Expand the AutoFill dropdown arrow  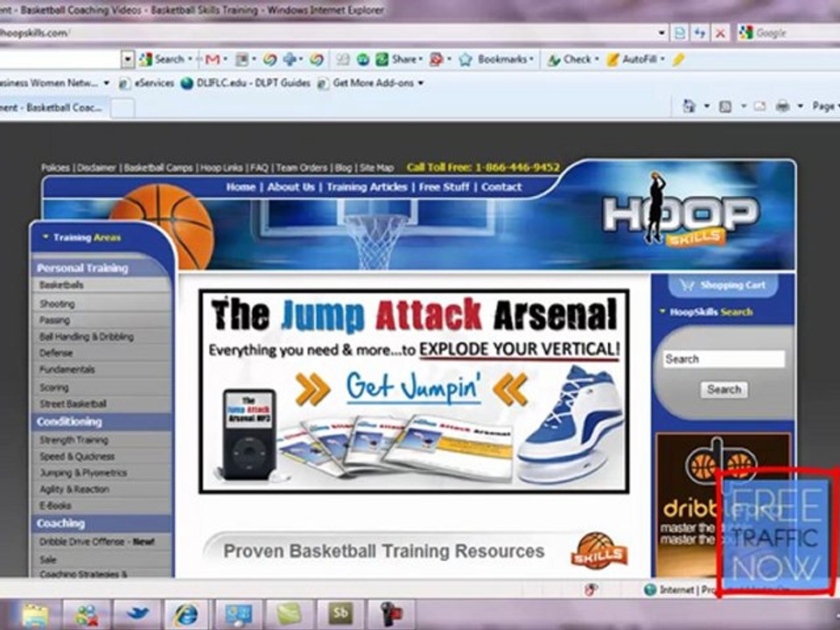pos(662,59)
